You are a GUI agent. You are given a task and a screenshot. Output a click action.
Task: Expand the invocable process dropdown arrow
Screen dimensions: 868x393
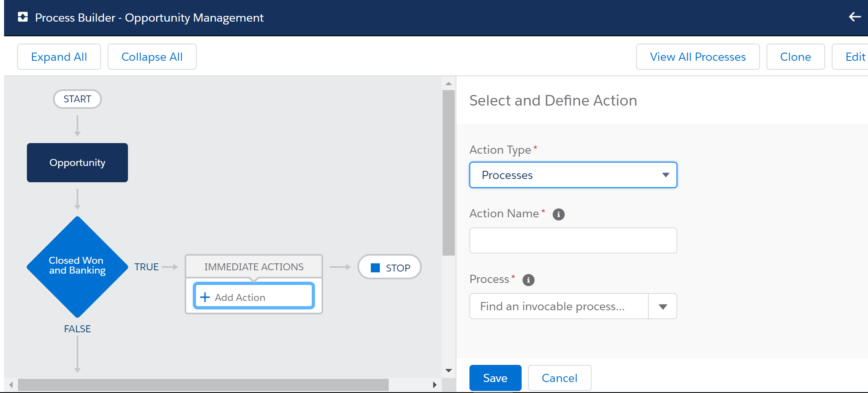pos(663,307)
